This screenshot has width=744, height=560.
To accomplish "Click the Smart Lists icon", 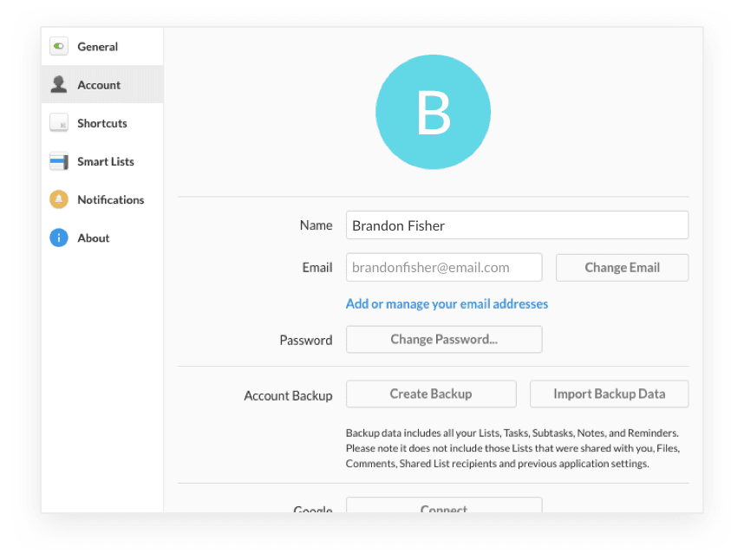I will (x=59, y=161).
